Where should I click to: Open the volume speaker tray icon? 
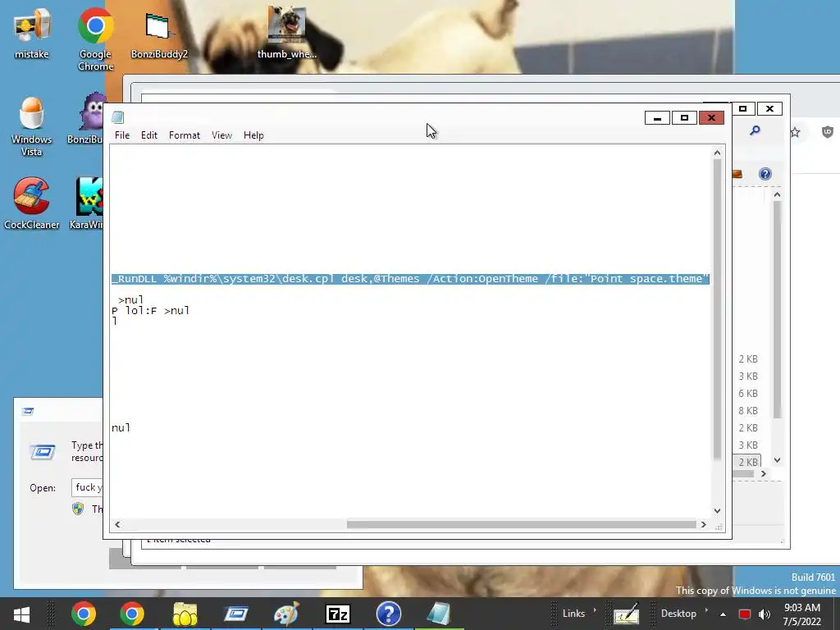coord(765,614)
